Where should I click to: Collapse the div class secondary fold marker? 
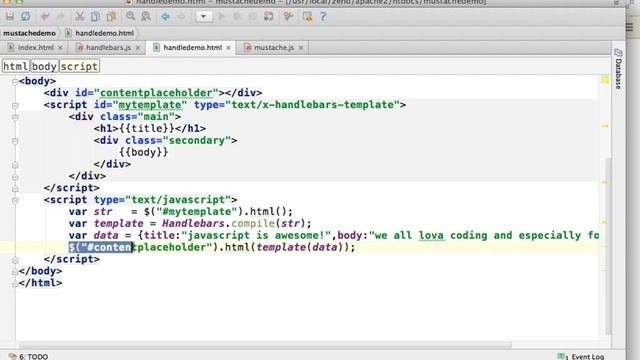pos(15,141)
